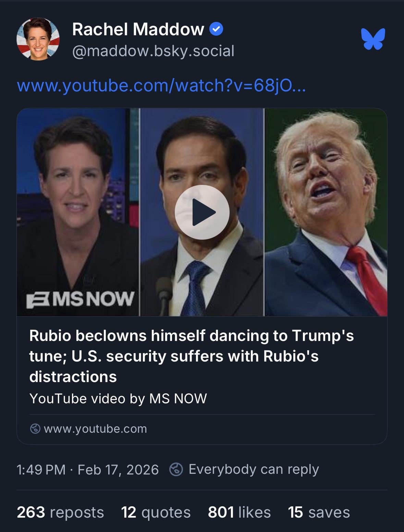
Task: Click the Bluesky butterfly logo
Action: point(373,39)
